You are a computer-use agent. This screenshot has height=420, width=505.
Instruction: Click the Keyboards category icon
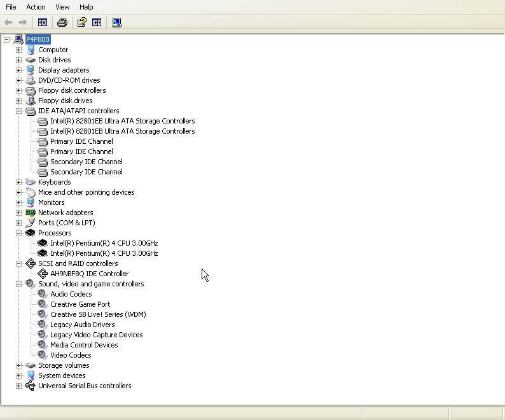31,182
